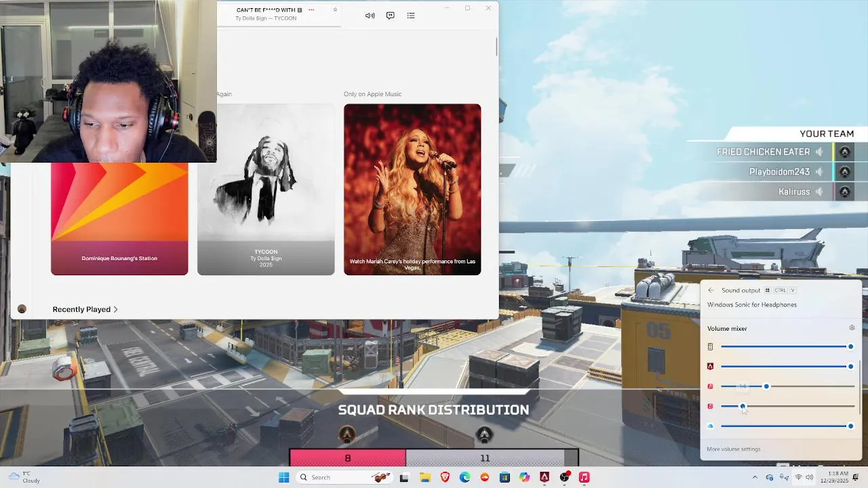This screenshot has width=868, height=488.
Task: Select FRIED CHICKEN EATER's legend badge icon
Action: click(845, 152)
